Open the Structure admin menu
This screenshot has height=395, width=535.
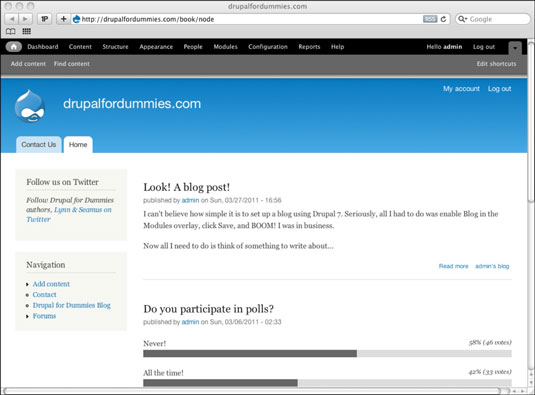click(115, 47)
